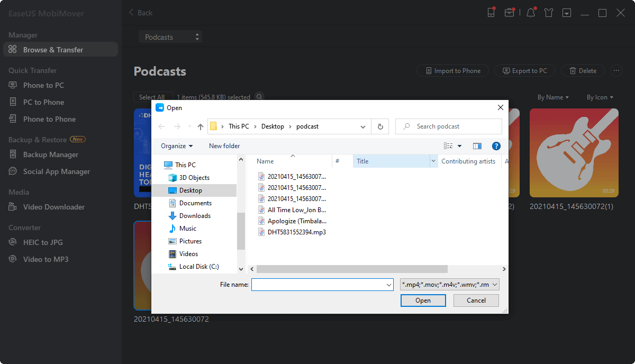Toggle the preview pane icon
635x364 pixels.
(477, 146)
